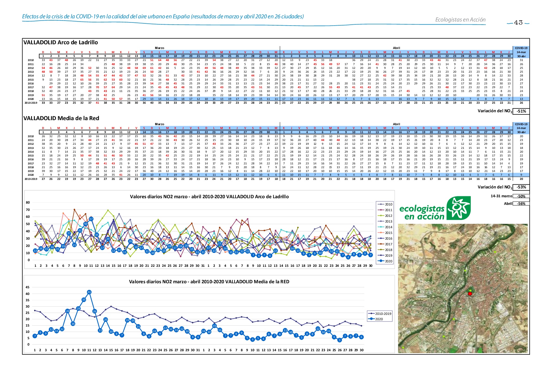555x392 pixels.
Task: Click the COVID-19 column header in Arco de Ladrillo table
Action: pyautogui.click(x=521, y=48)
